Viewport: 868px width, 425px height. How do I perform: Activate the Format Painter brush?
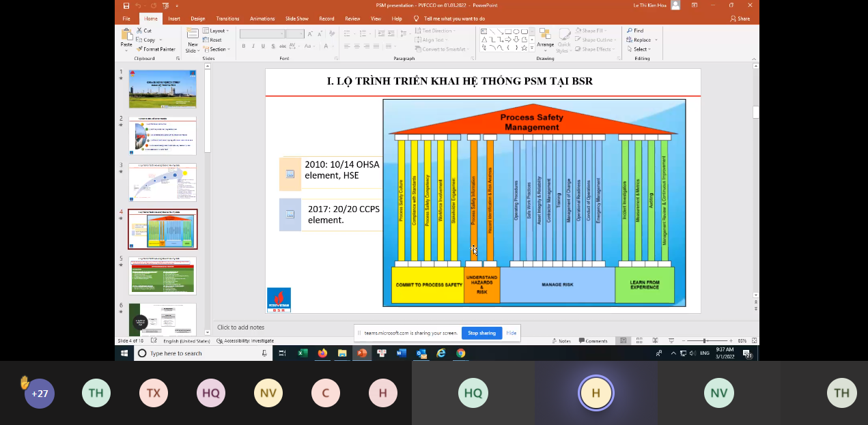(x=139, y=49)
